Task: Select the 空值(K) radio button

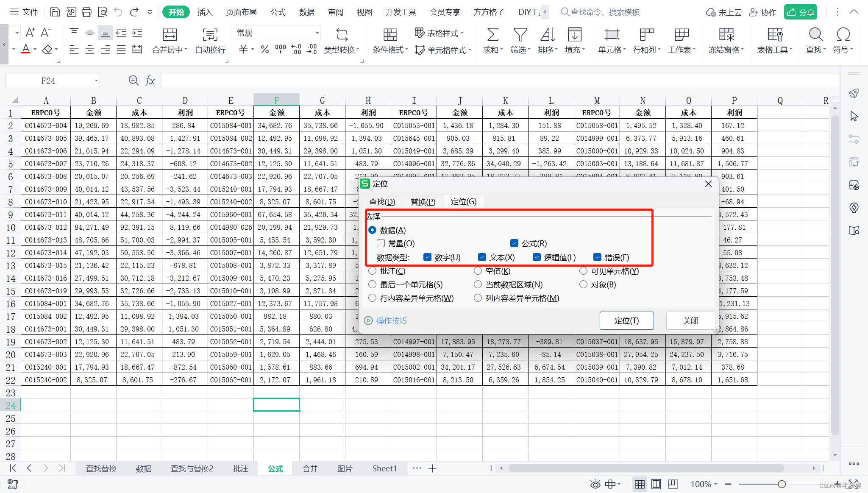Action: click(478, 271)
